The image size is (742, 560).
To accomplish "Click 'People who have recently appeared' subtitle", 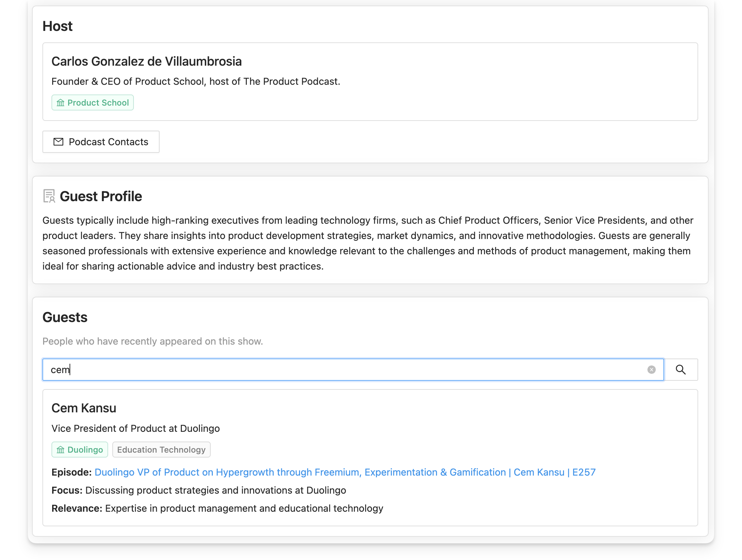I will (153, 341).
